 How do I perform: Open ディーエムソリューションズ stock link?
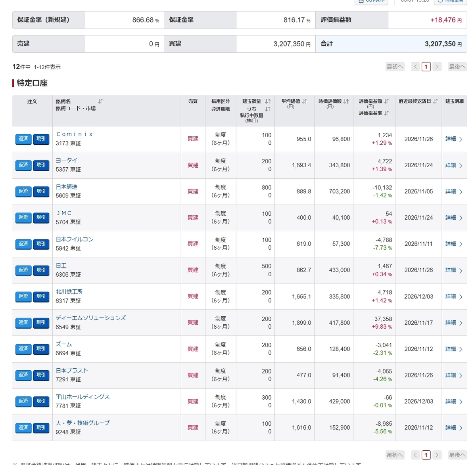[x=91, y=318]
